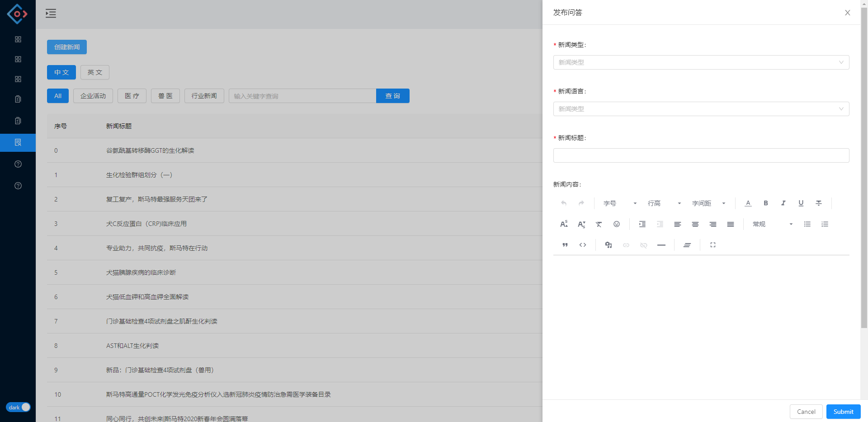This screenshot has width=868, height=422.
Task: Toggle italic formatting in the editor
Action: (783, 203)
